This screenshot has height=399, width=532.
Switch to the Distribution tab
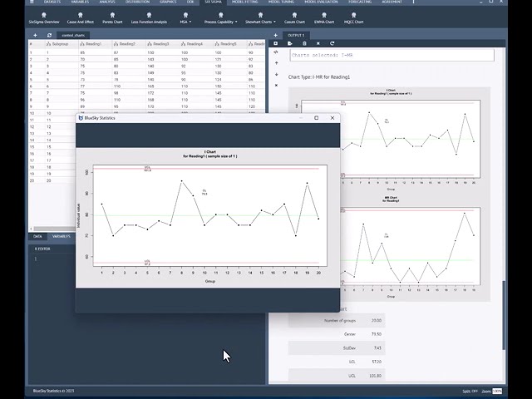pyautogui.click(x=137, y=2)
